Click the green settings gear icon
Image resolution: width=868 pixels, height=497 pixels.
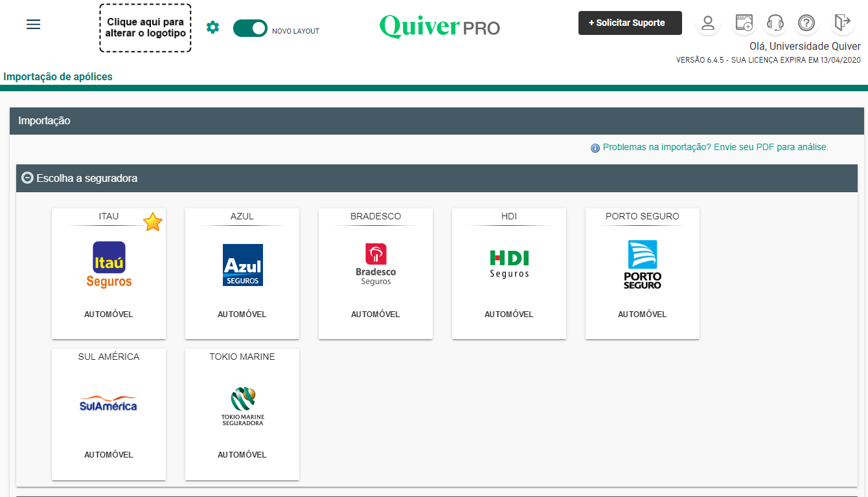[x=212, y=27]
